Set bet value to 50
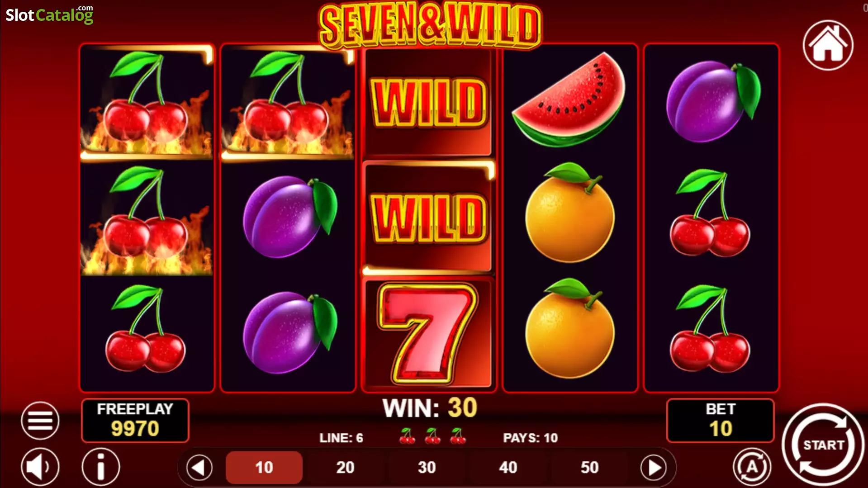The image size is (868, 488). 589,467
